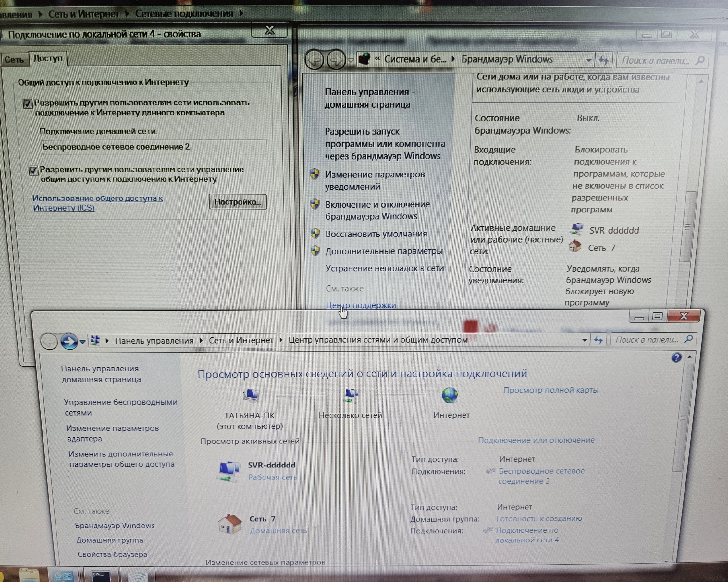Go back in the Firewall window
The image size is (728, 582).
315,60
